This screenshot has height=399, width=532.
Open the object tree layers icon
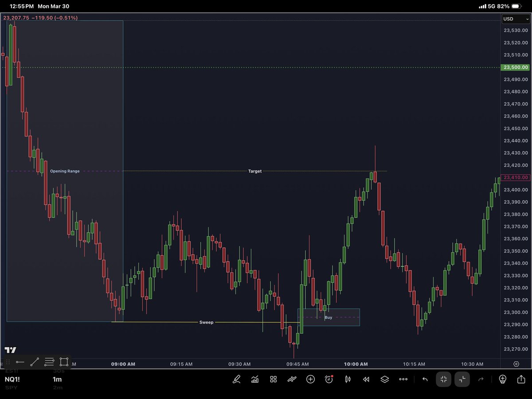pos(384,379)
